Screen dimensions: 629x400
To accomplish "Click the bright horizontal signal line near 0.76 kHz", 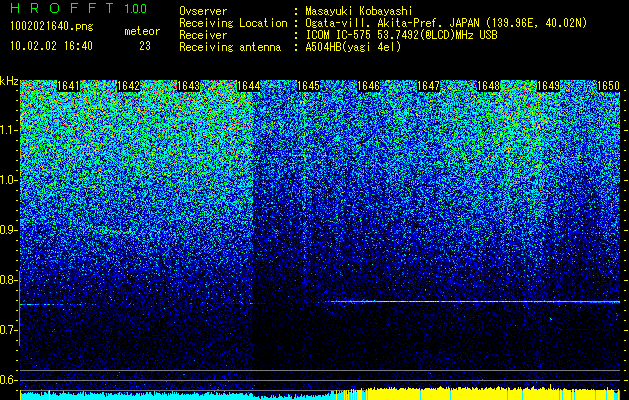I will tap(473, 301).
